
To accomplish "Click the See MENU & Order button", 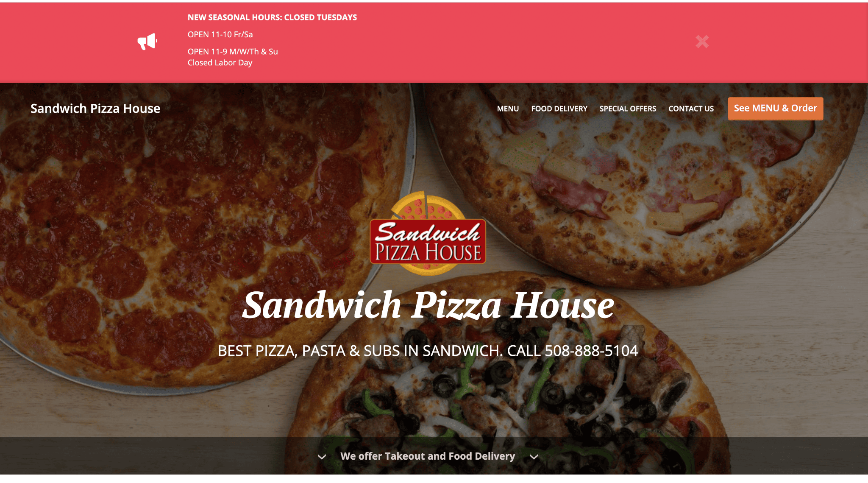I will click(x=775, y=108).
